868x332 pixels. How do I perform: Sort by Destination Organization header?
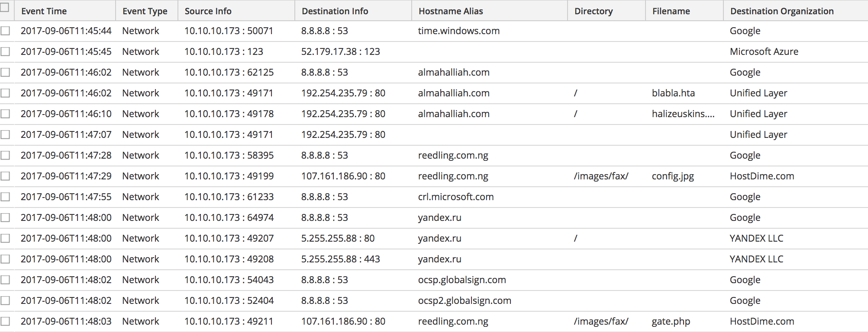pyautogui.click(x=782, y=11)
